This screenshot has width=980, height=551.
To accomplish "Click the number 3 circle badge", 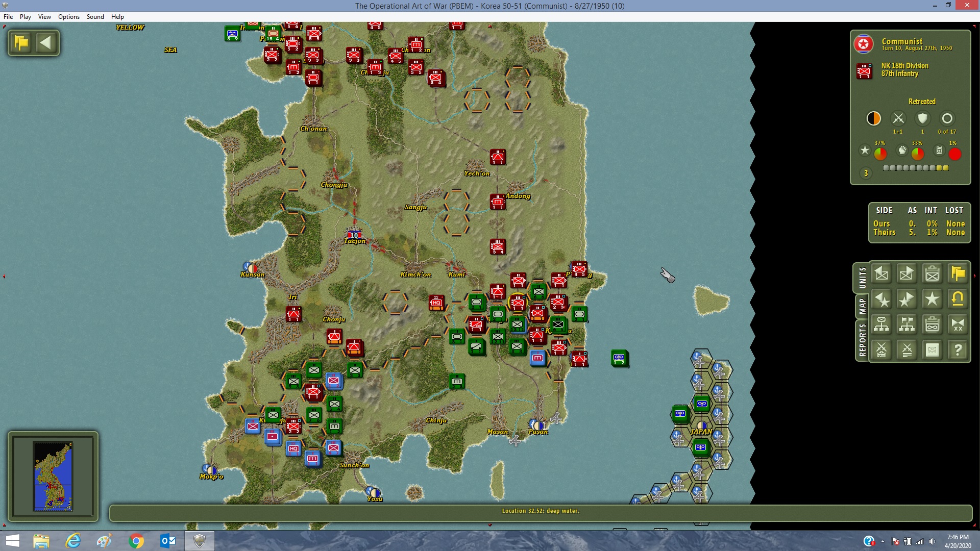I will (866, 173).
